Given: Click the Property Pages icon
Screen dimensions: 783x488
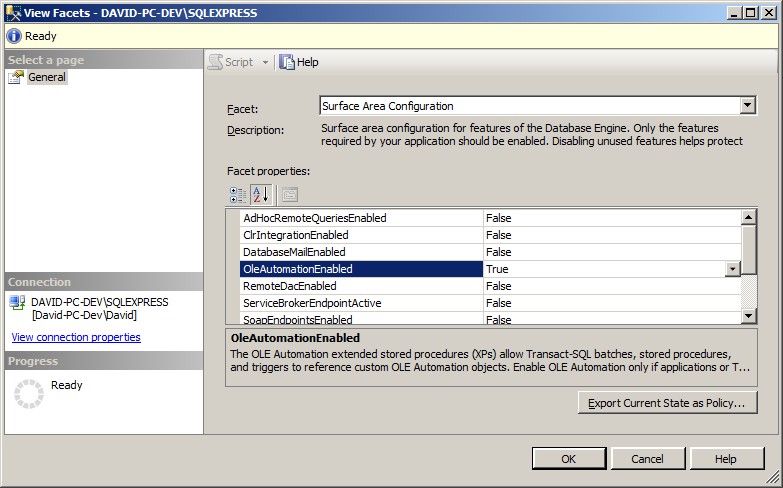Looking at the screenshot, I should click(289, 194).
